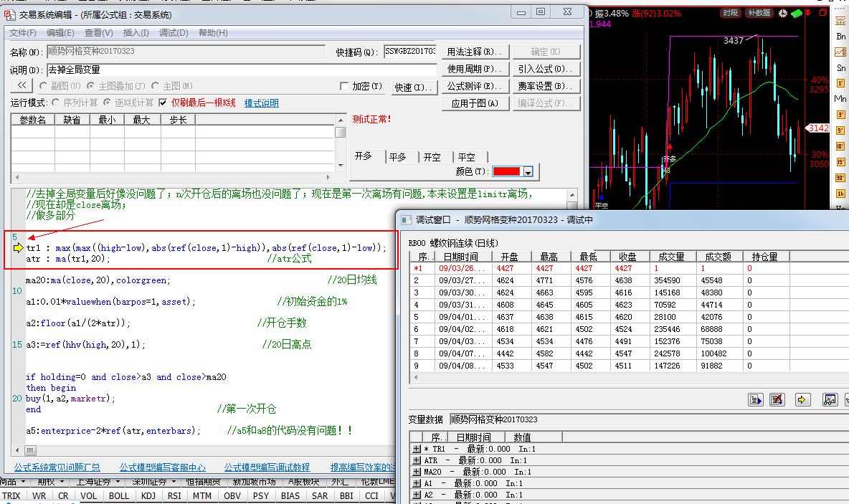Click the 时段 button on chart header
This screenshot has width=849, height=504.
(731, 13)
